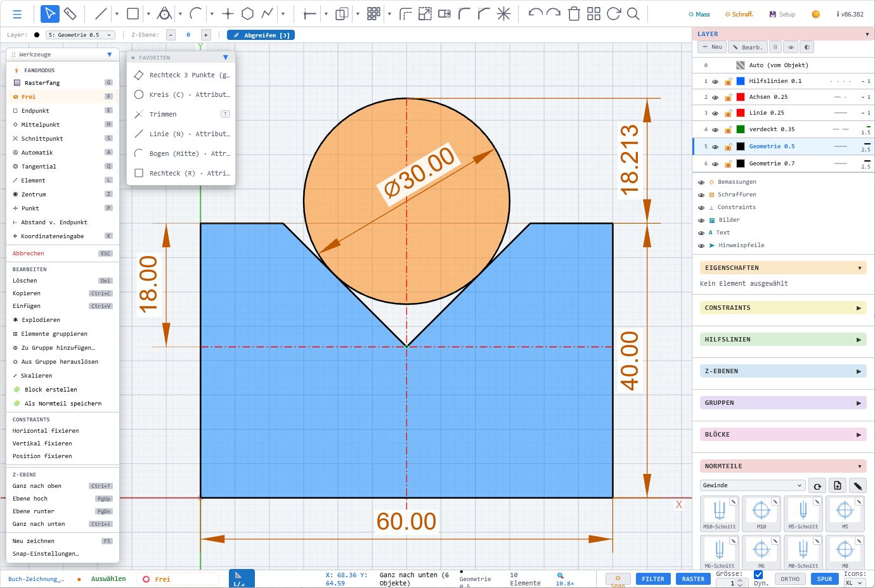This screenshot has width=875, height=588.
Task: Click the Bearb. layer edit button
Action: (747, 47)
